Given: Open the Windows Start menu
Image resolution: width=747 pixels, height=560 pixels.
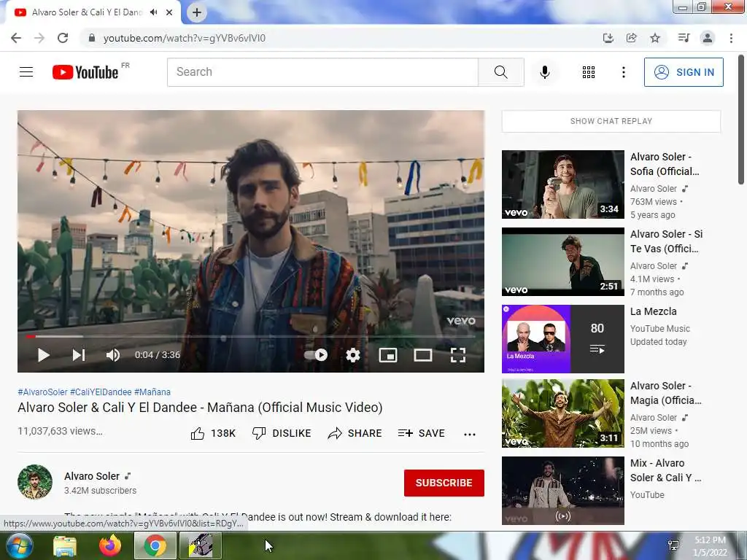Looking at the screenshot, I should tap(18, 545).
